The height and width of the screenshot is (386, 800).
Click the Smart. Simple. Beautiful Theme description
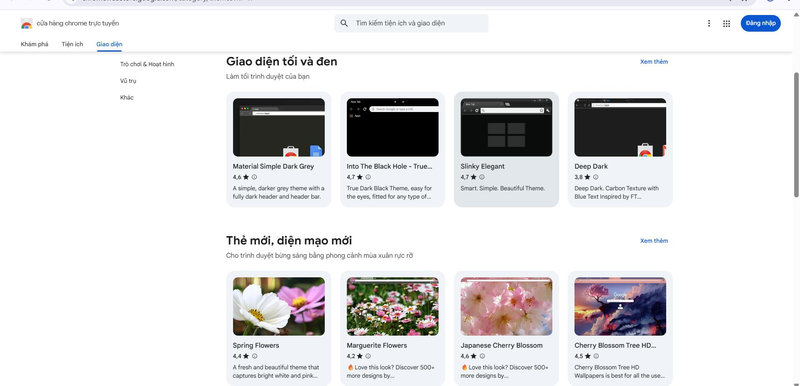tap(503, 189)
